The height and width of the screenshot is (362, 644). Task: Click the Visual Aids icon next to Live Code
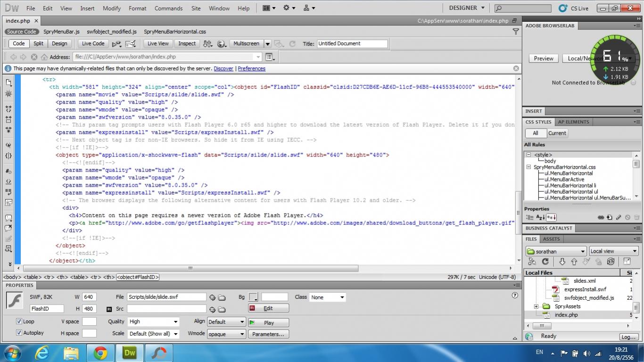point(131,44)
